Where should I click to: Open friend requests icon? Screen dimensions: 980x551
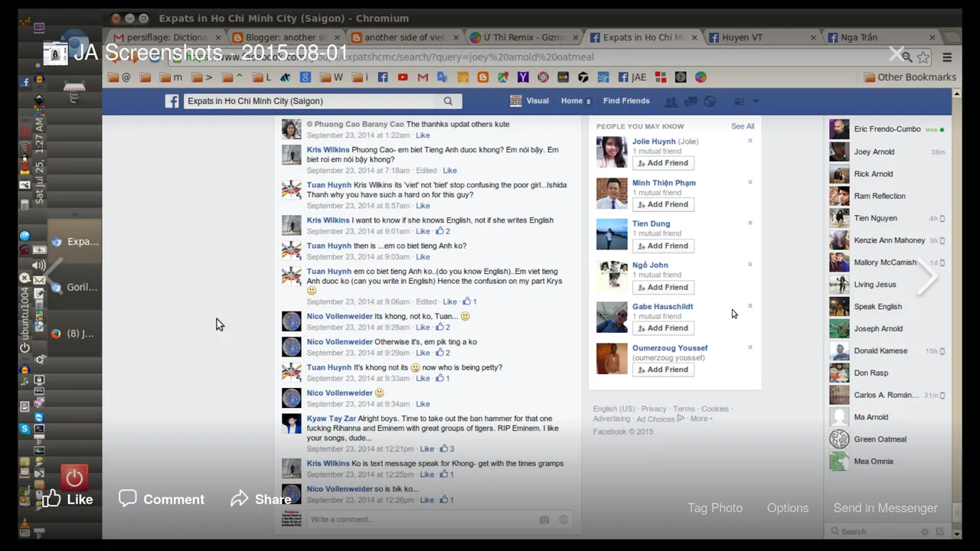tap(671, 102)
